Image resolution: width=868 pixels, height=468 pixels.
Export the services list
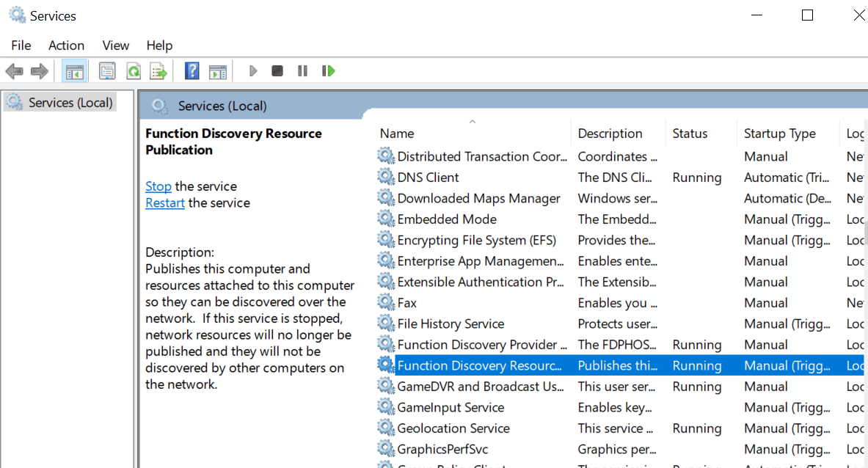click(x=158, y=70)
